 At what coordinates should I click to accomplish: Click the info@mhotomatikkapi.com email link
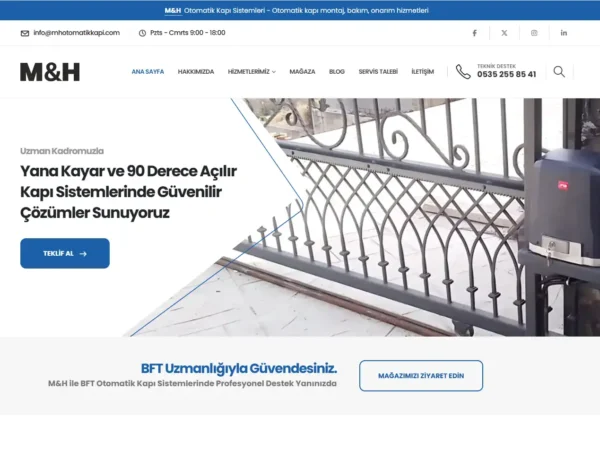[77, 33]
